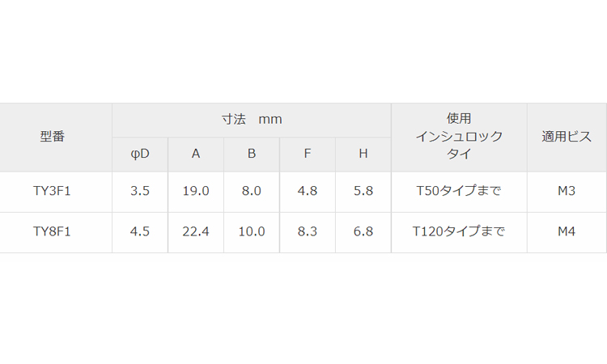
Task: Select the 寸法 mm header cell
Action: tap(252, 120)
